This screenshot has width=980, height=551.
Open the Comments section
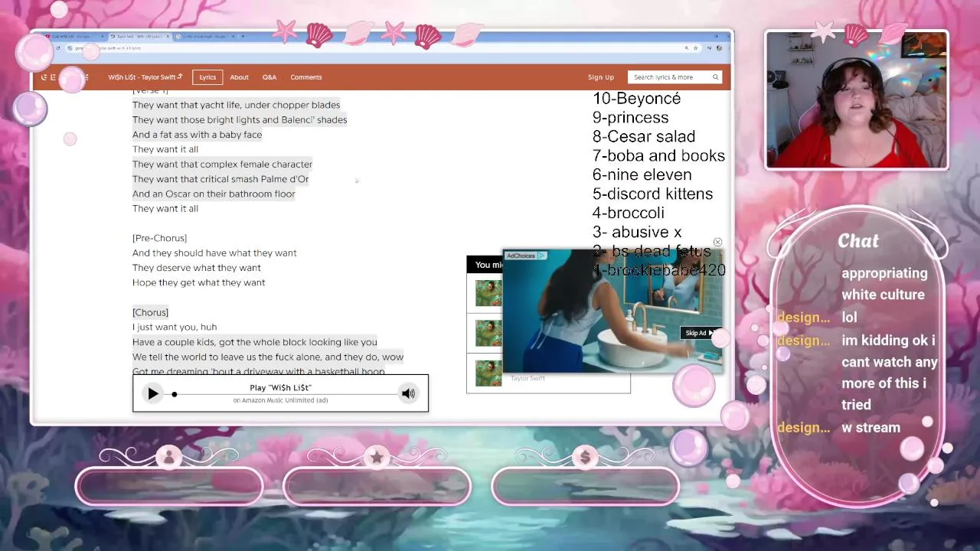pos(305,77)
